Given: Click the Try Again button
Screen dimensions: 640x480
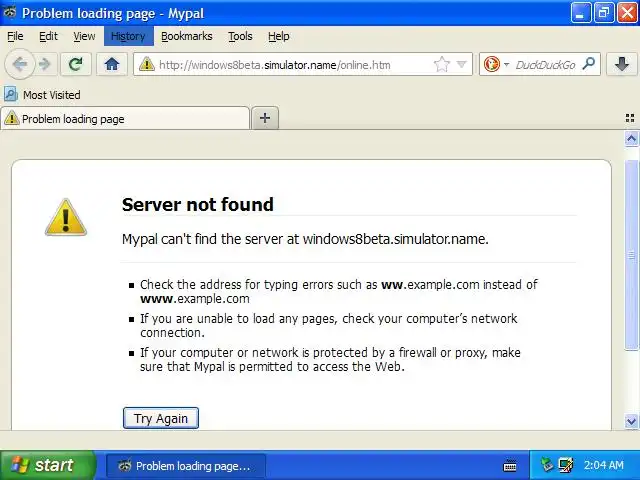Looking at the screenshot, I should point(161,418).
